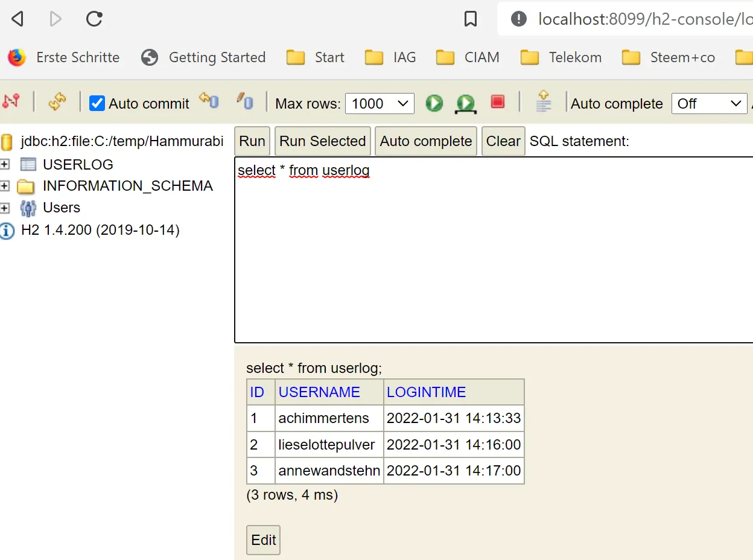Click the achimmertens username cell
The height and width of the screenshot is (560, 753).
329,418
